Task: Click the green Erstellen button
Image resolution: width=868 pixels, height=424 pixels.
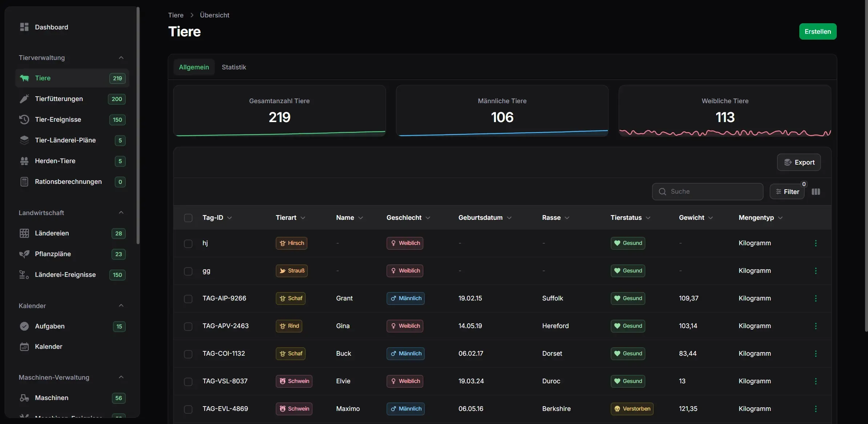Action: tap(817, 32)
